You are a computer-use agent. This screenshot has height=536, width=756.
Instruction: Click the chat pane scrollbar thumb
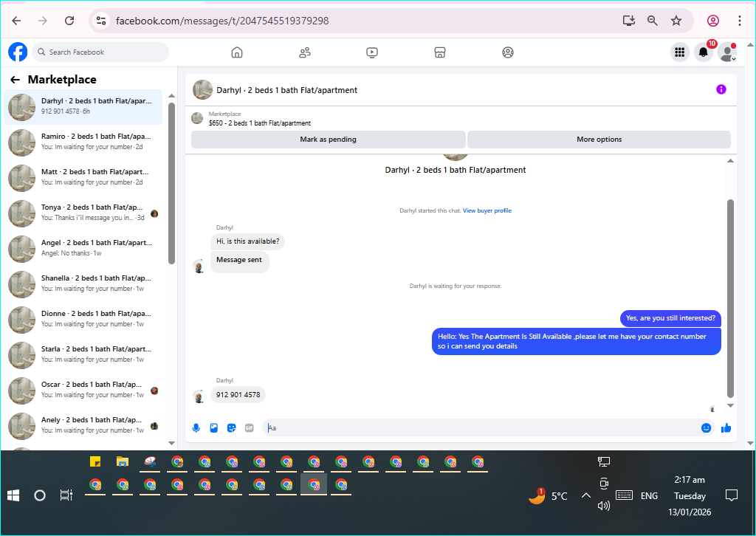(730, 299)
